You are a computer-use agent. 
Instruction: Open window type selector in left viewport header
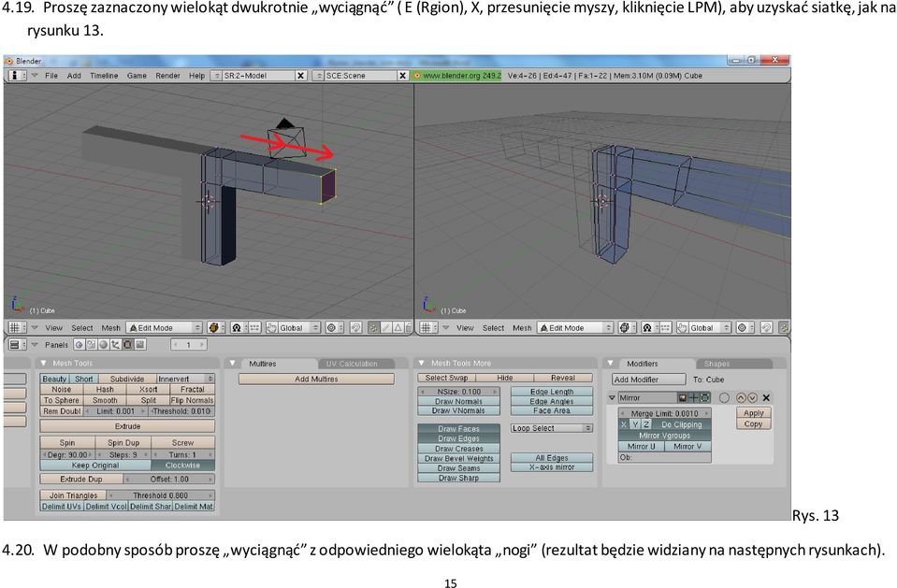pos(16,328)
